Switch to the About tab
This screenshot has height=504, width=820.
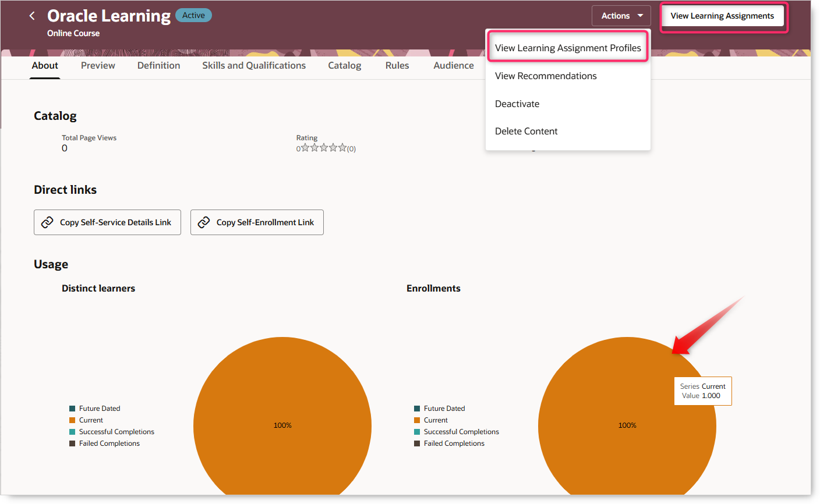(x=45, y=65)
